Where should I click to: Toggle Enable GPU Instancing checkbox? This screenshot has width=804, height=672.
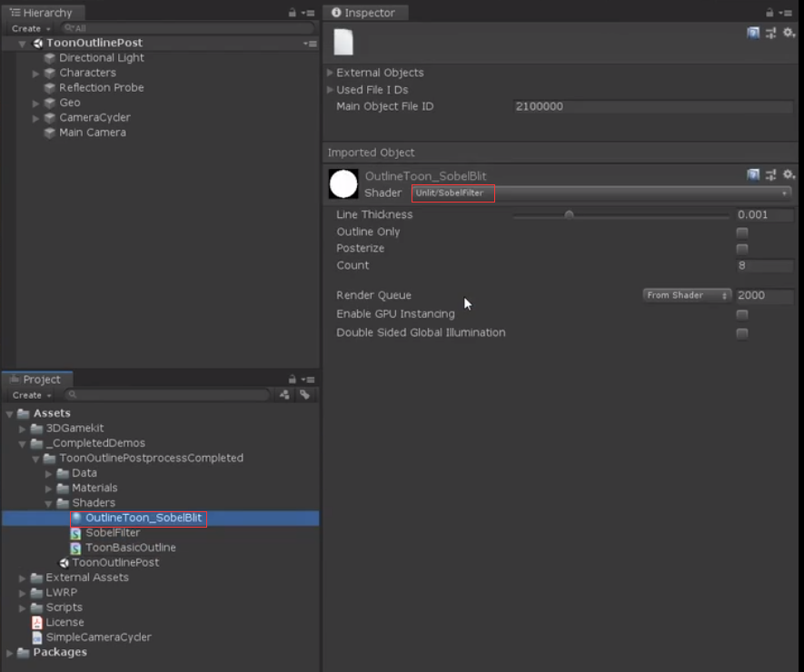coord(742,314)
